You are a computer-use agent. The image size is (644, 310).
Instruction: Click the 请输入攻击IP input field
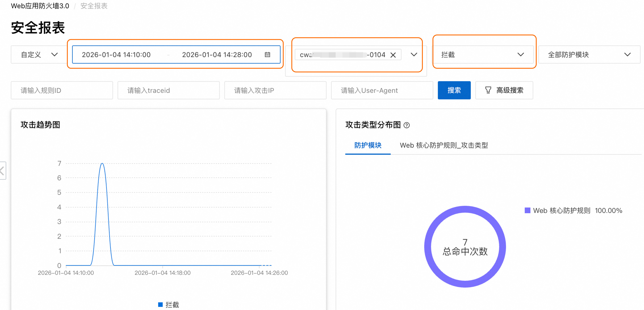tap(275, 90)
